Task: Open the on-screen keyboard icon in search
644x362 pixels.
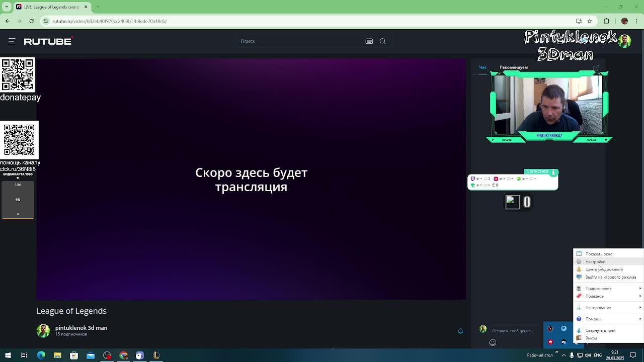Action: pyautogui.click(x=369, y=41)
